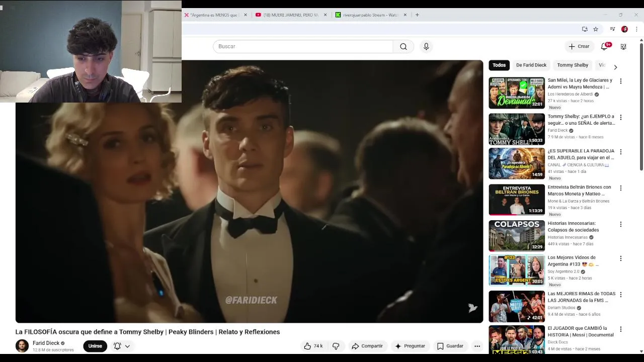Open 'Las MEJORES RIMAS de TODAS' title
The image size is (644, 362).
(x=582, y=297)
